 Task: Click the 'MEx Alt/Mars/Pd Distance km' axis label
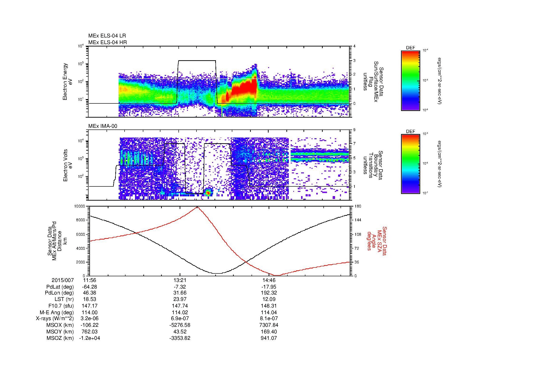pyautogui.click(x=57, y=241)
